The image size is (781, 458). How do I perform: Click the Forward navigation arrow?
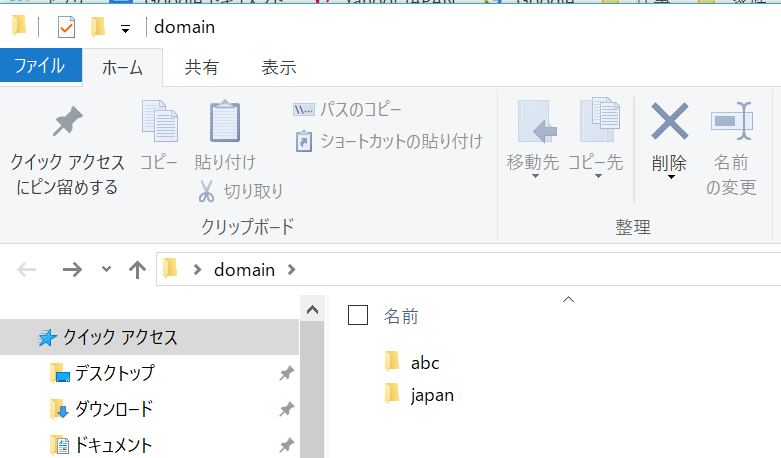coord(72,270)
